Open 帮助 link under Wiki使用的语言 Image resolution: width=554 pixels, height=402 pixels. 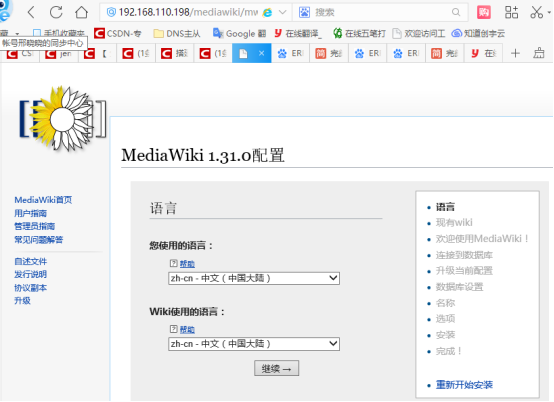tap(187, 330)
